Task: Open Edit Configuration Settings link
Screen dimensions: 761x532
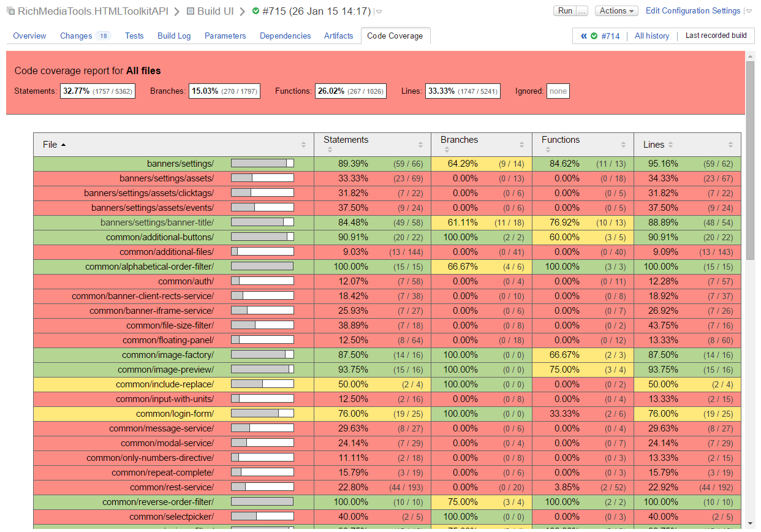Action: [x=693, y=11]
